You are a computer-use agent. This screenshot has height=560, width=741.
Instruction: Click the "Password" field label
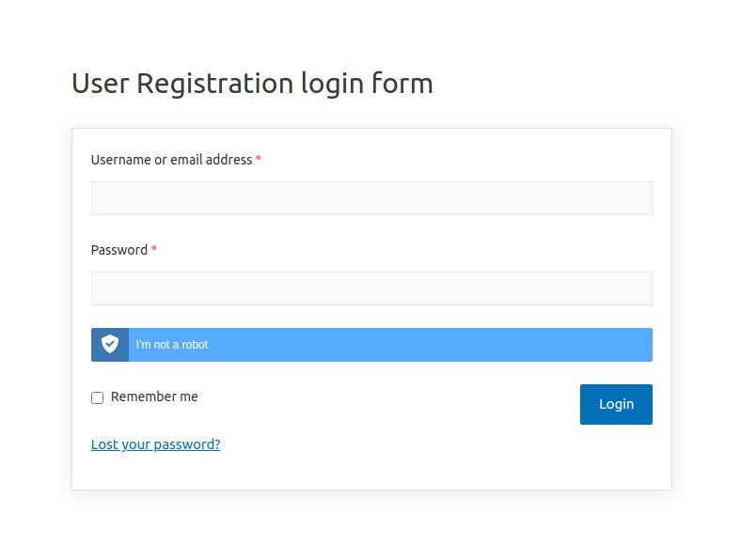118,250
